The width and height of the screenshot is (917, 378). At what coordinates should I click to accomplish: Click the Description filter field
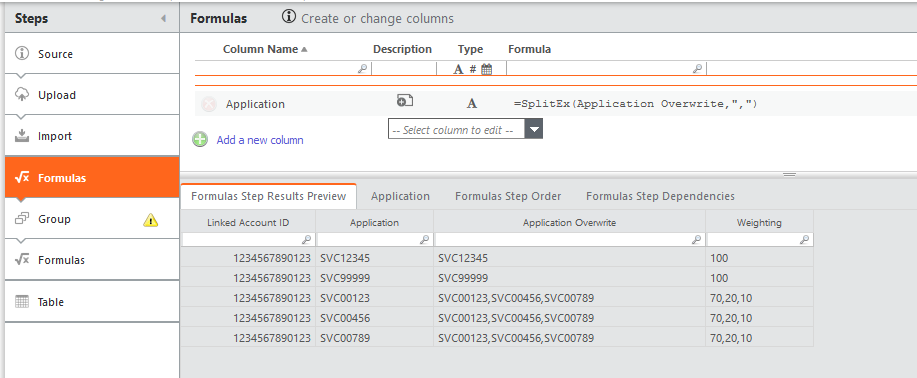[x=404, y=68]
